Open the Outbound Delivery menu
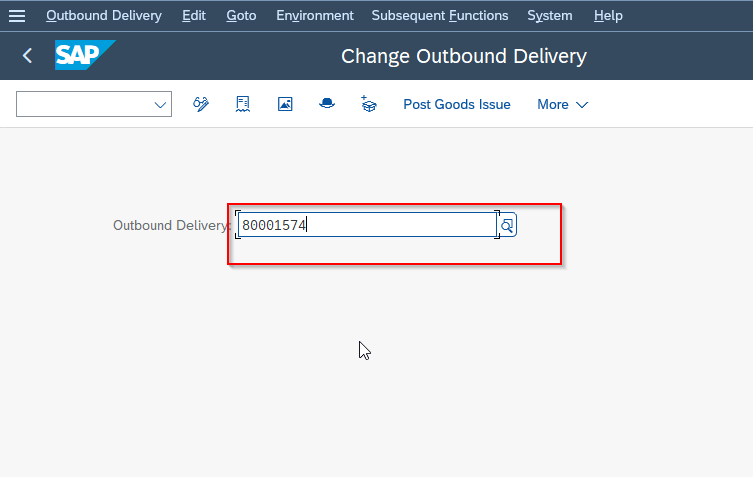 coord(104,16)
